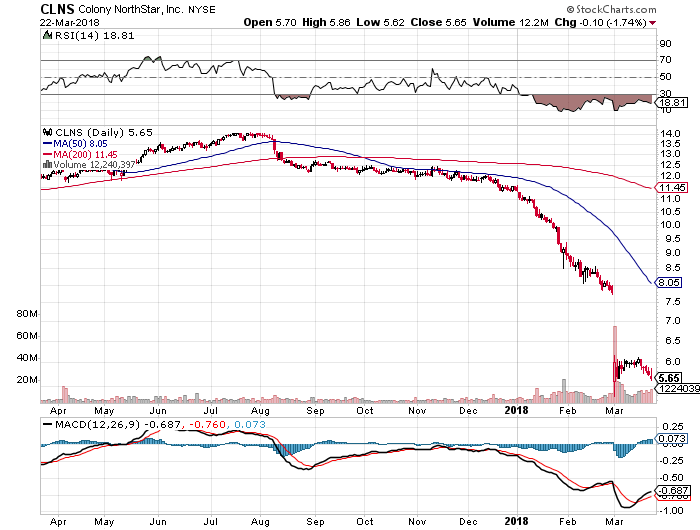This screenshot has width=700, height=530.
Task: Click the Chg -0.10 (-1.74%) value
Action: click(600, 22)
